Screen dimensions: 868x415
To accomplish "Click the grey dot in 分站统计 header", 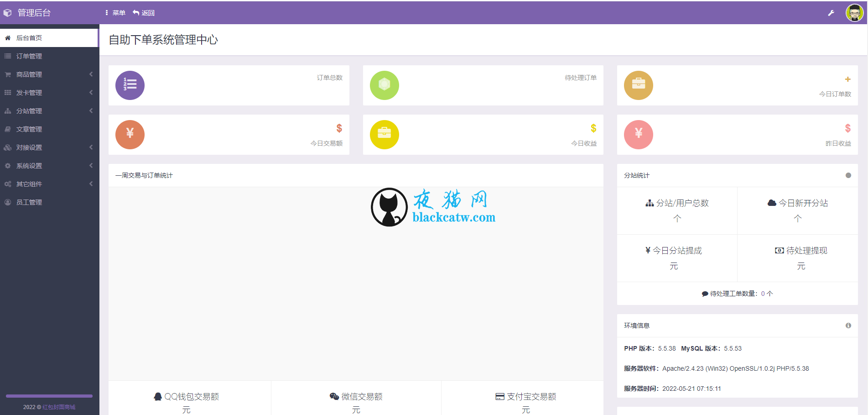I will pyautogui.click(x=848, y=175).
